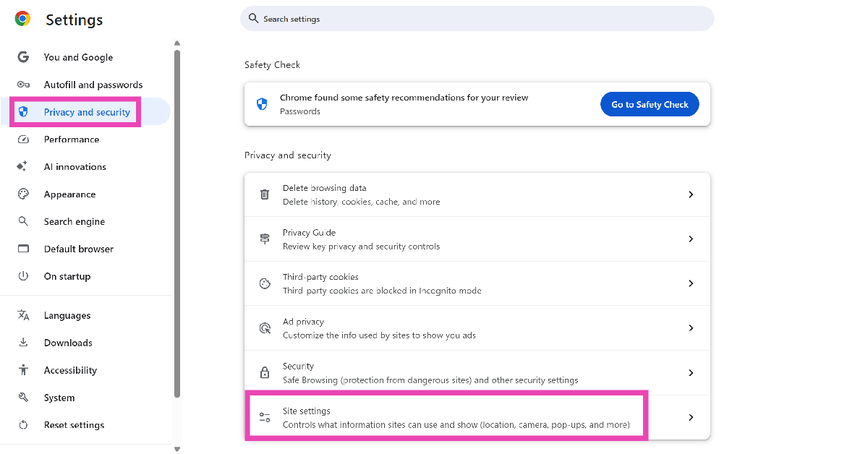Screen dimensions: 868x454
Task: Click the AI innovations sparkle icon
Action: coord(23,167)
